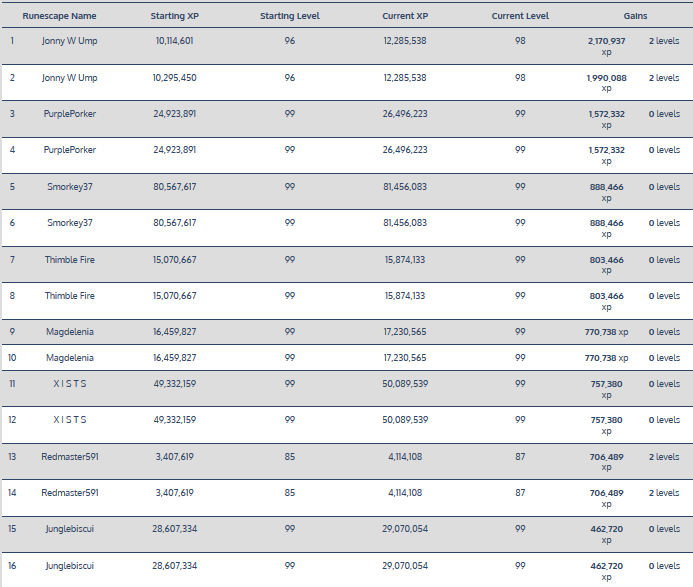The width and height of the screenshot is (693, 587).
Task: Select the Starting Level column header
Action: coord(289,16)
